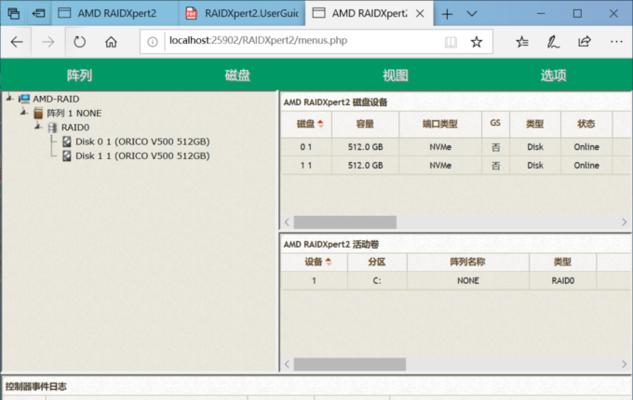Click C: partition cell
Viewport: 633px width, 400px height.
pos(377,281)
